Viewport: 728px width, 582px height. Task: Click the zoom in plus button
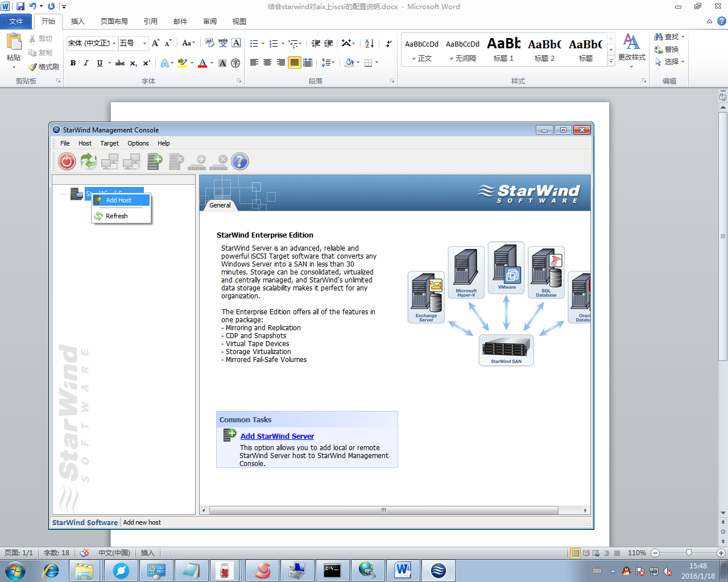tap(721, 553)
